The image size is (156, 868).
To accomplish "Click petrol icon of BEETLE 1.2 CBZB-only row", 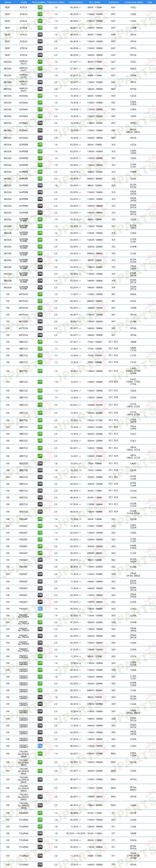I will click(x=40, y=342).
